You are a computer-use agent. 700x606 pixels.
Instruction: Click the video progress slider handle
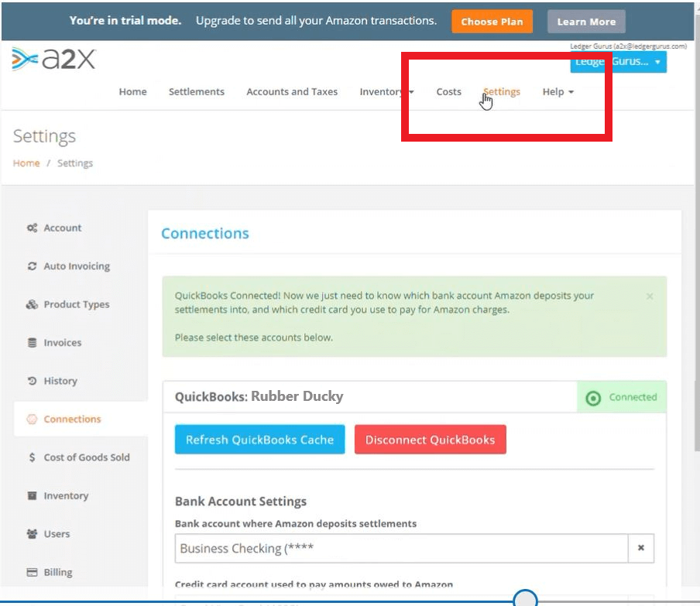pyautogui.click(x=525, y=599)
